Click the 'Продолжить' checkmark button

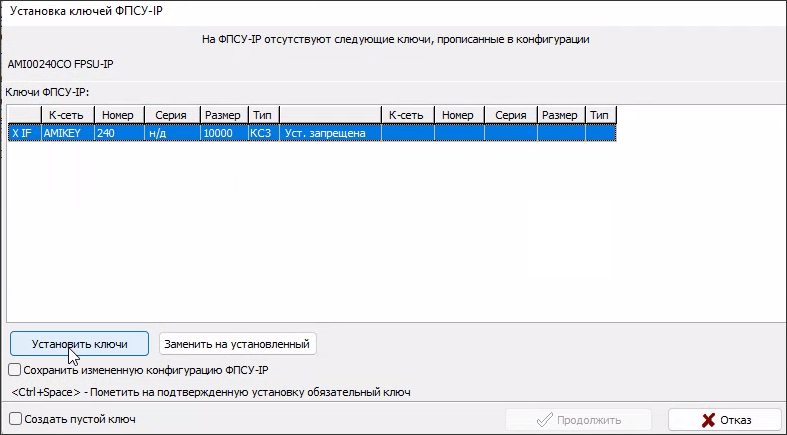(x=579, y=420)
